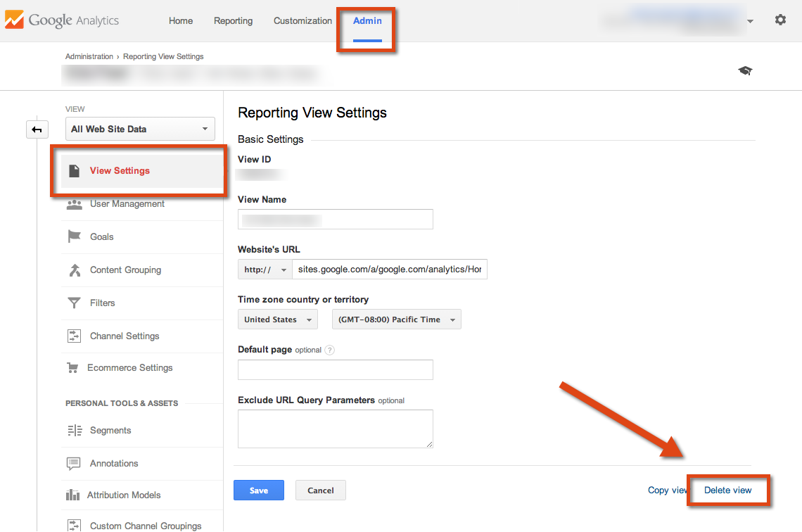Expand the http:// protocol dropdown
Viewport: 802px width, 532px height.
click(x=265, y=269)
